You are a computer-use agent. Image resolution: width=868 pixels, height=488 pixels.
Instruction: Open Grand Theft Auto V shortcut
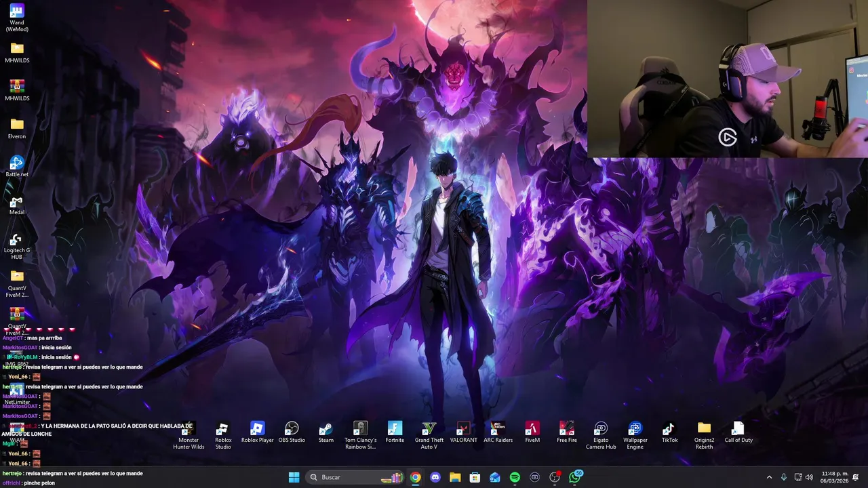429,435
